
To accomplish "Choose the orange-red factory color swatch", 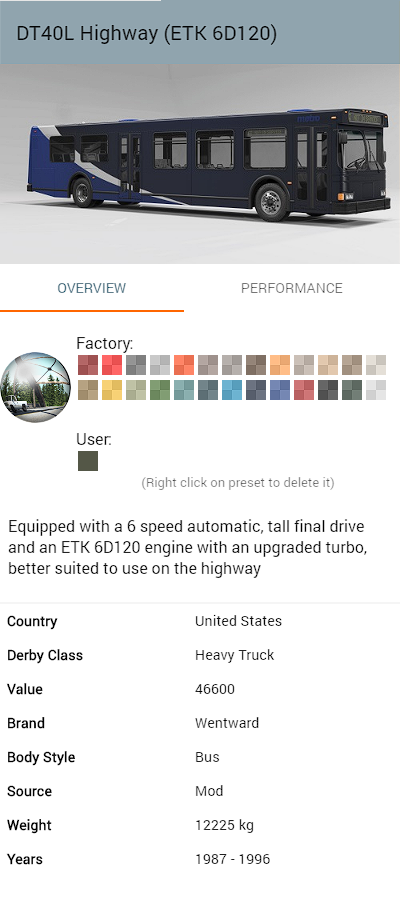I will 184,365.
